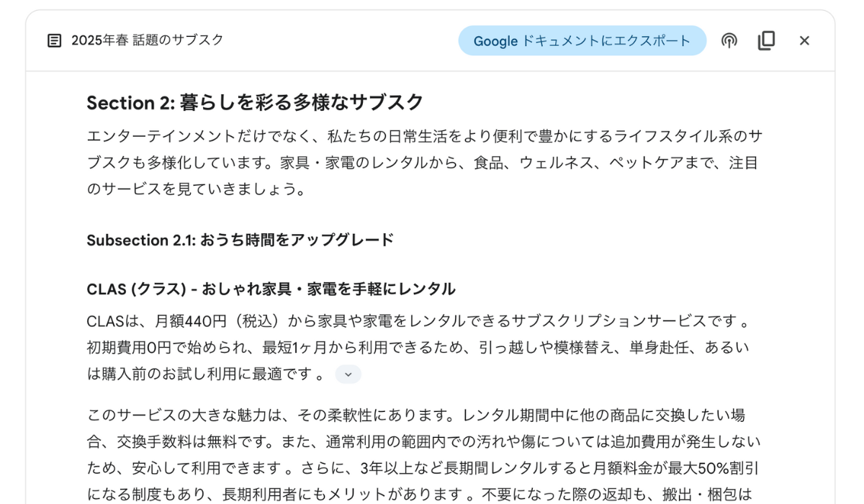This screenshot has height=504, width=864.
Task: Click the CLAS (クラス) rental heading
Action: tap(271, 289)
